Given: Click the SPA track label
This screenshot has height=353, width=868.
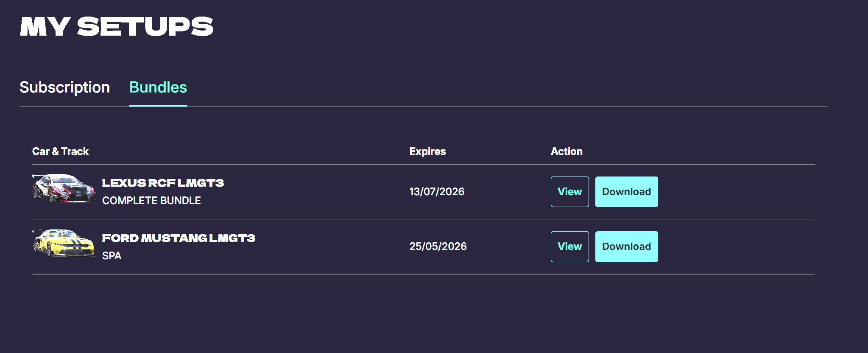Looking at the screenshot, I should (112, 256).
